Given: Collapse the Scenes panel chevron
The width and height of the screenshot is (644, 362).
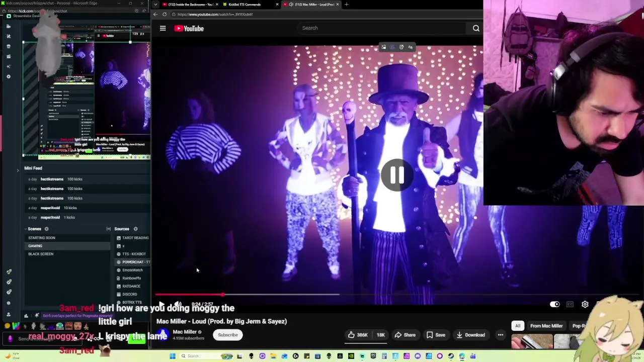Looking at the screenshot, I should click(x=27, y=229).
